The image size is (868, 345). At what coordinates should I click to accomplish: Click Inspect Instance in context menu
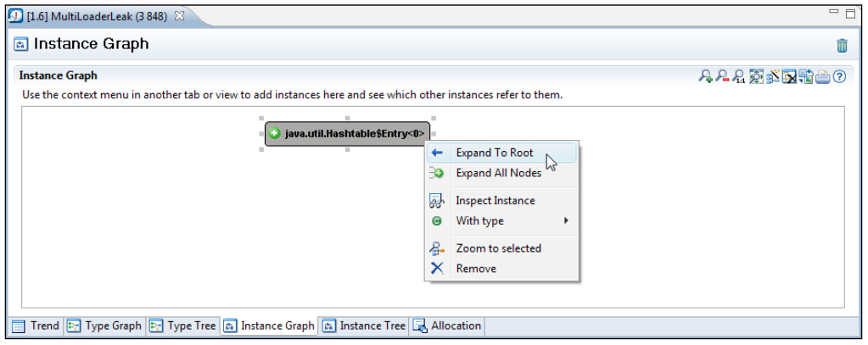point(495,201)
